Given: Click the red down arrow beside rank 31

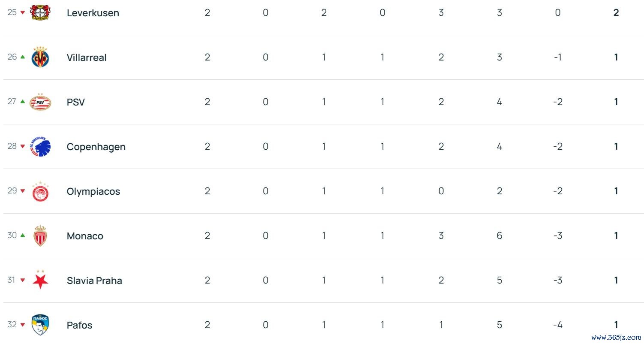Looking at the screenshot, I should 23,280.
